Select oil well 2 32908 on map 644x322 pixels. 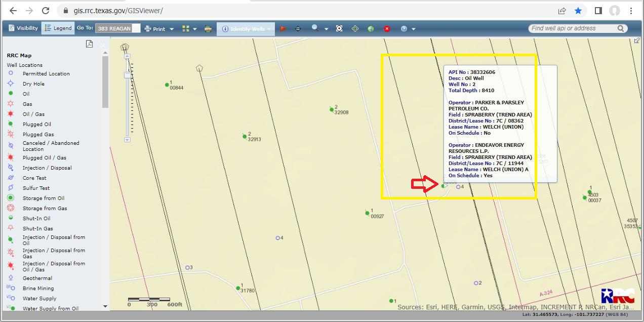pos(332,109)
